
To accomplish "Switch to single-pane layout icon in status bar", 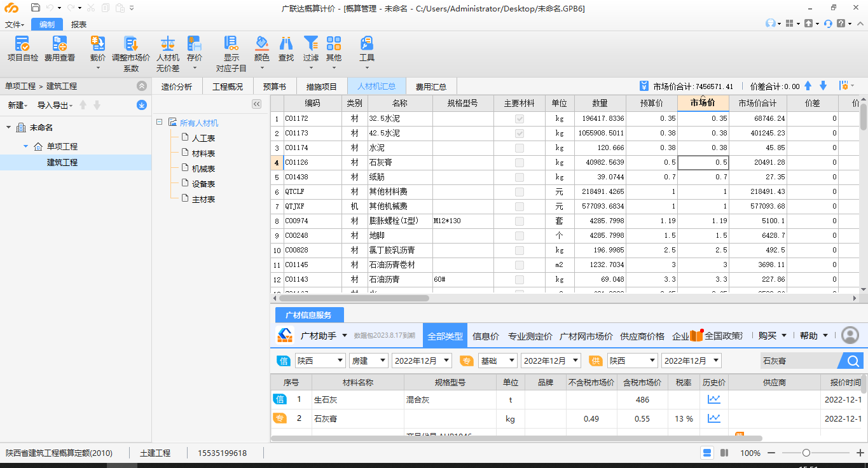I will point(706,453).
